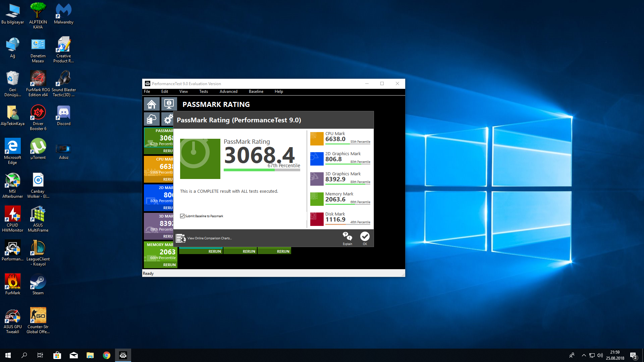
Task: Open the system information monitor icon
Action: click(x=169, y=104)
